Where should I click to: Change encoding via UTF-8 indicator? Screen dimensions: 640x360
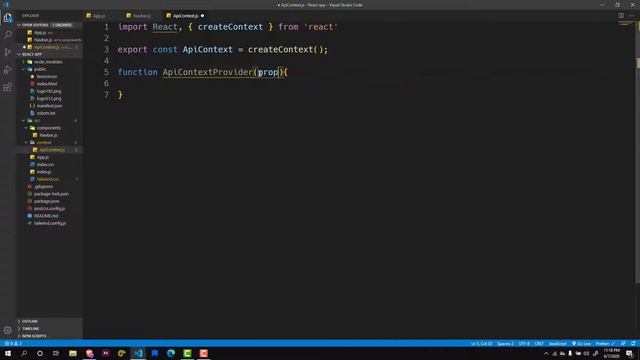[524, 344]
